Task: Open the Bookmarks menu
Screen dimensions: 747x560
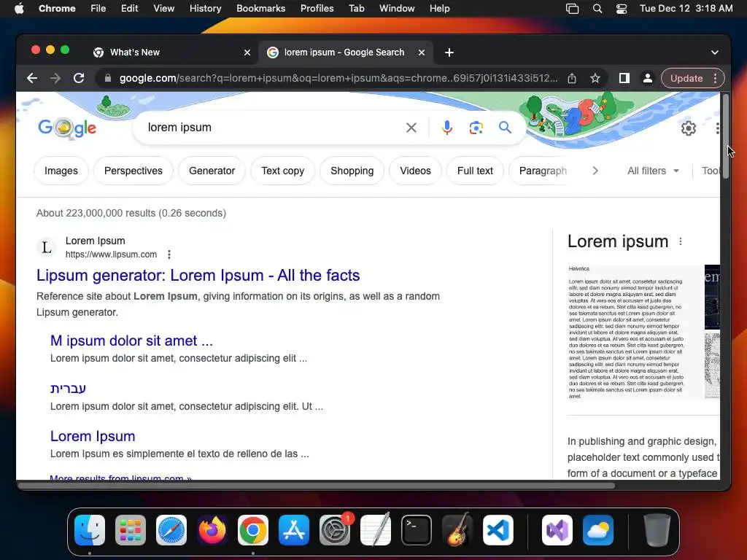Action: point(260,9)
